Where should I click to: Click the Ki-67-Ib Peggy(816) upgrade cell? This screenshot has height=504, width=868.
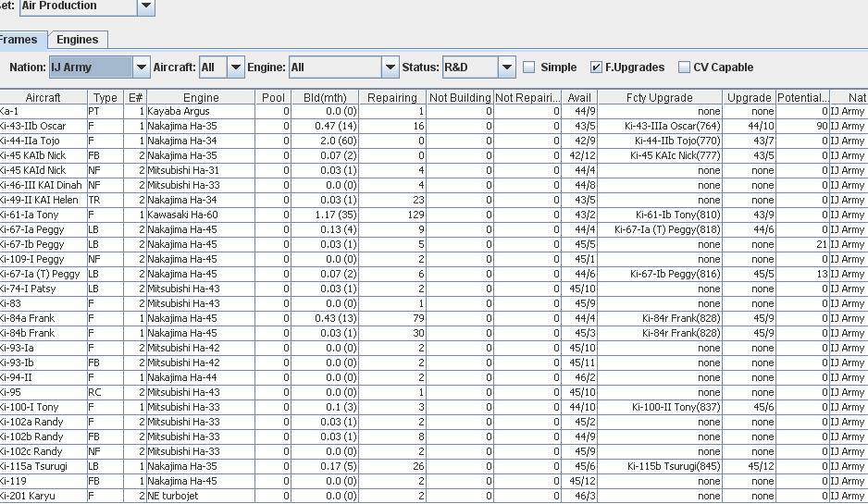[x=659, y=275]
